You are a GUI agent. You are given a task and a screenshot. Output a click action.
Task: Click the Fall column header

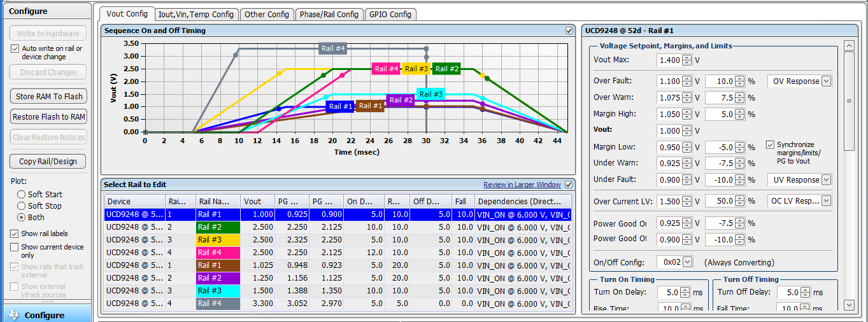pyautogui.click(x=463, y=202)
